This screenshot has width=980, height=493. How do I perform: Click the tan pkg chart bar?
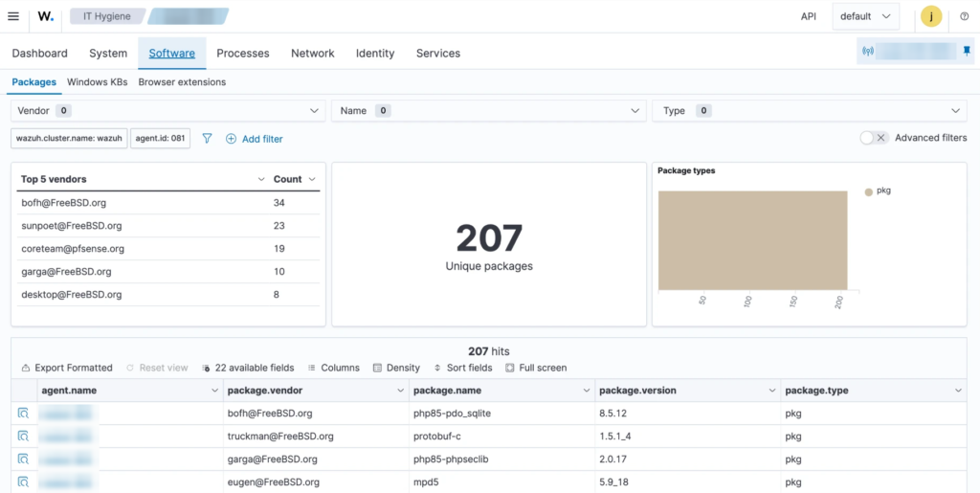point(752,240)
